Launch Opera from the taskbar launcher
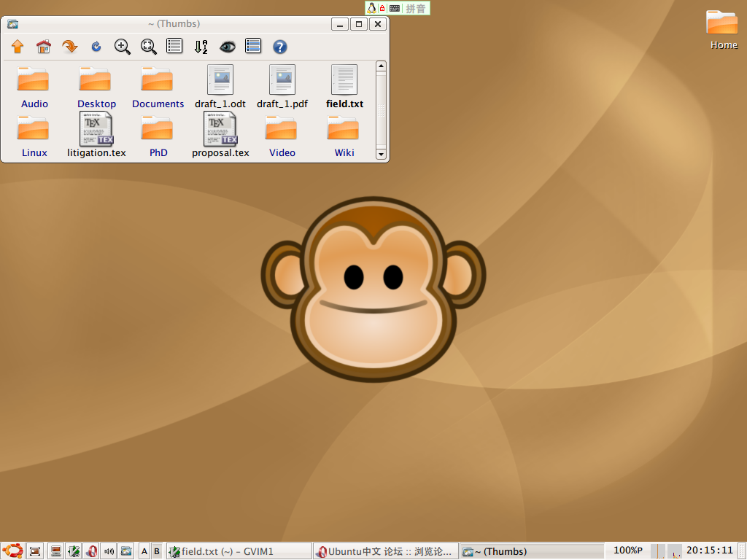This screenshot has height=560, width=747. click(91, 551)
